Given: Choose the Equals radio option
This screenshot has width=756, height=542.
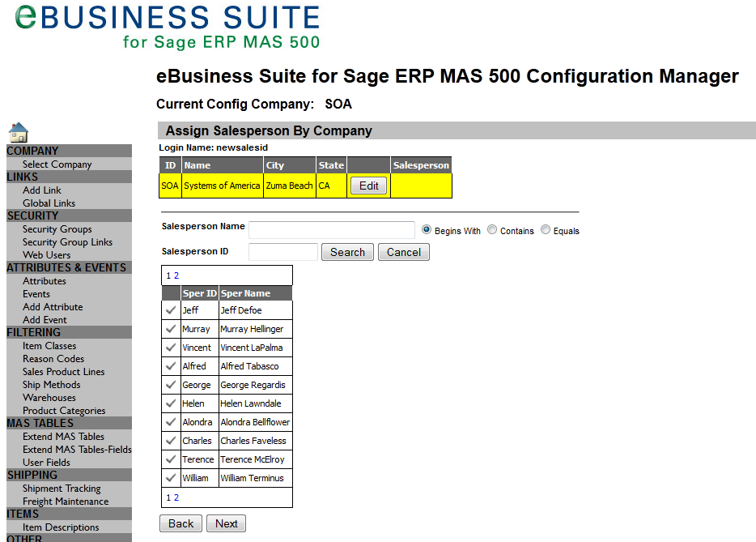Looking at the screenshot, I should [546, 230].
